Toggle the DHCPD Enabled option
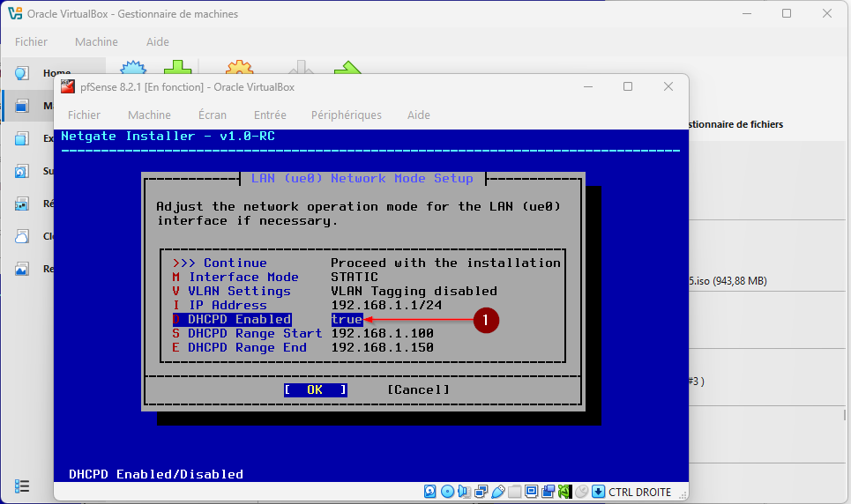The height and width of the screenshot is (504, 851). click(x=239, y=319)
